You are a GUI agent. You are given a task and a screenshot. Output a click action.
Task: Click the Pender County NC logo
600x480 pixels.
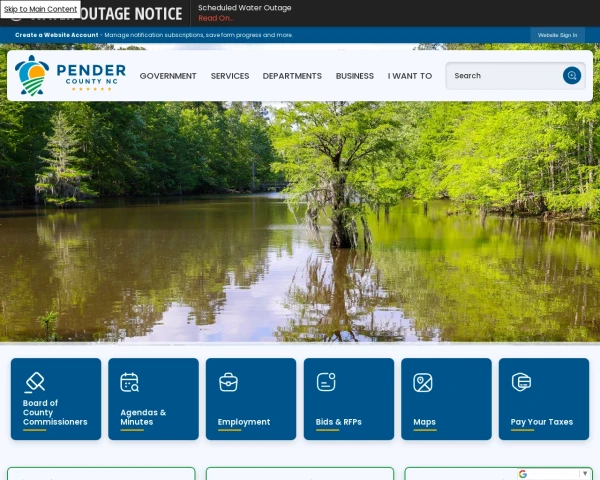(x=70, y=75)
